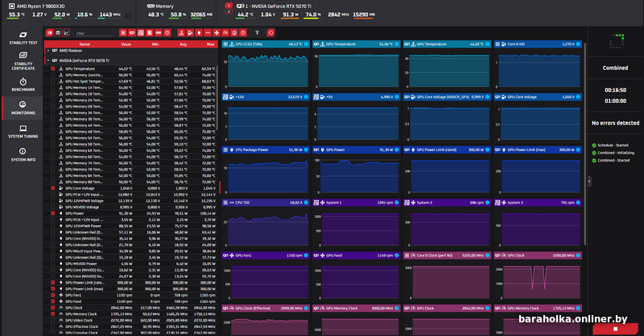Open the Benchmark section
Screen dimensions: 644x336
click(x=23, y=84)
